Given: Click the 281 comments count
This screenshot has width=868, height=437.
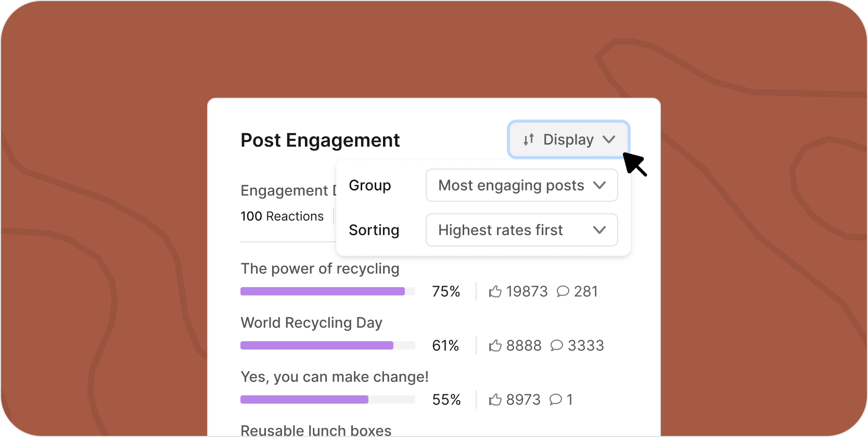Looking at the screenshot, I should [x=586, y=292].
